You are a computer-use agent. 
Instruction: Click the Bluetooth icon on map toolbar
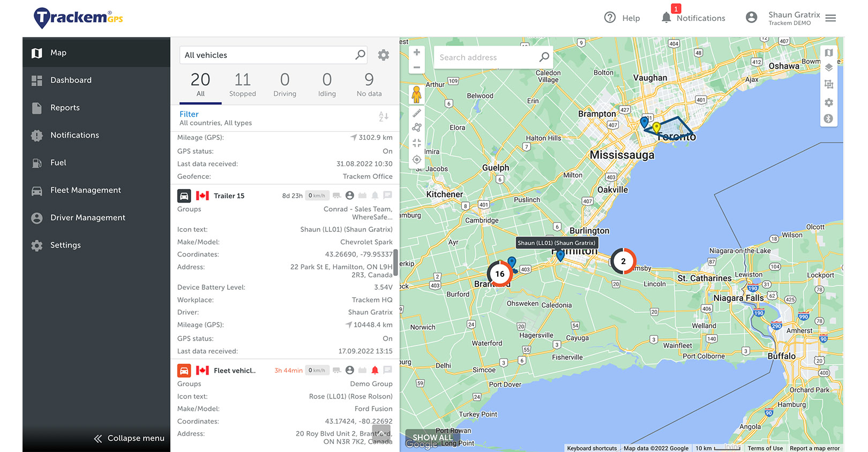pyautogui.click(x=829, y=119)
